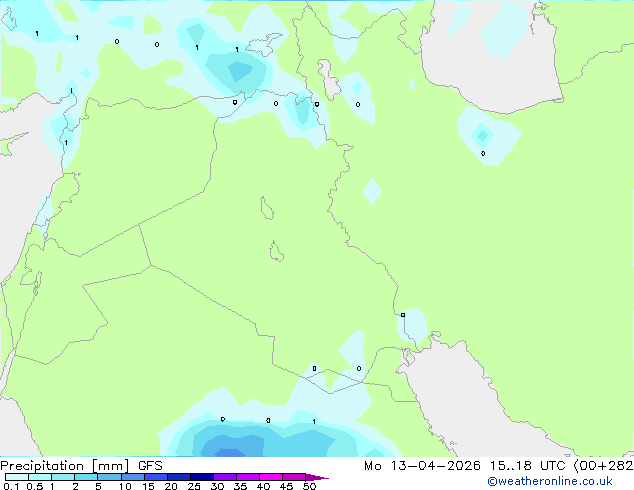Pick the 30–35 mm purple legend swatch

[x=225, y=477]
